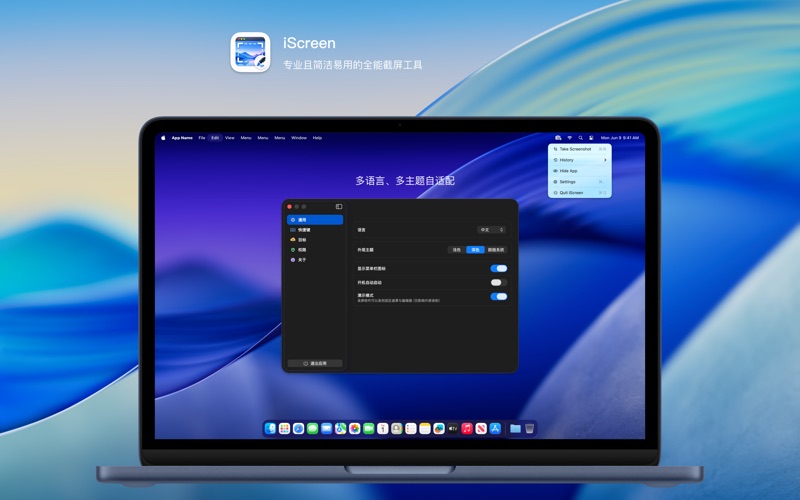Open the View menu
Viewport: 800px width, 500px height.
tap(230, 138)
